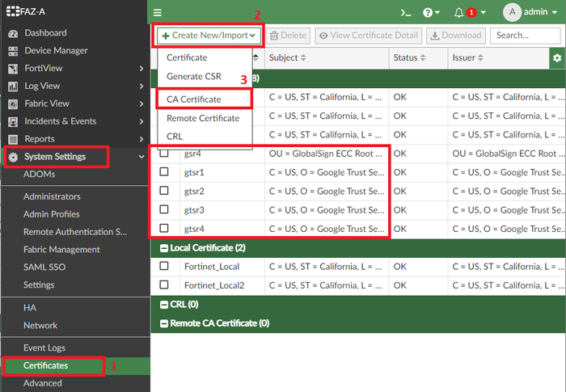Open the help question mark menu

coord(431,13)
